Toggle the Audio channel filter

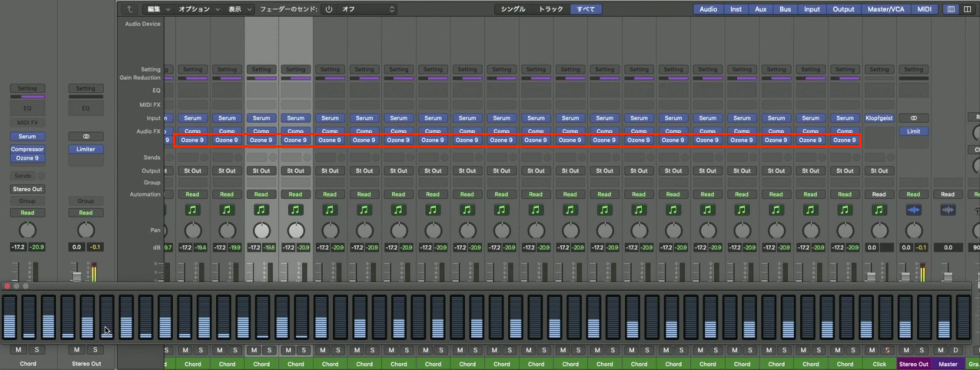coord(708,9)
